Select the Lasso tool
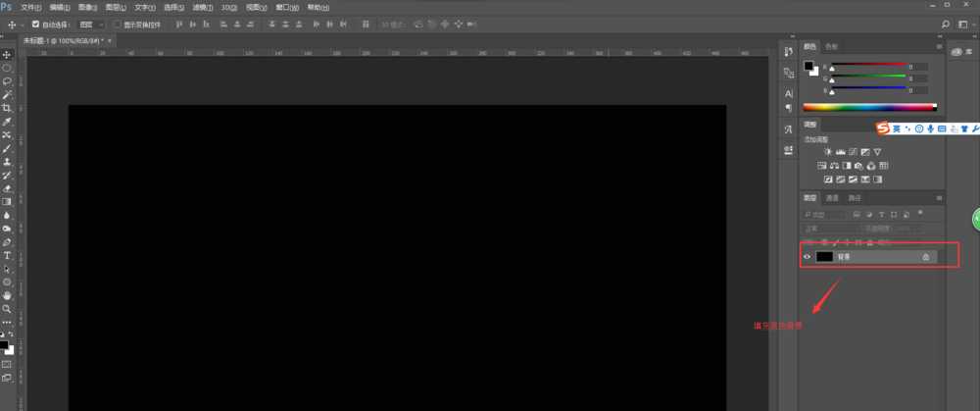The image size is (980, 411). pos(7,81)
